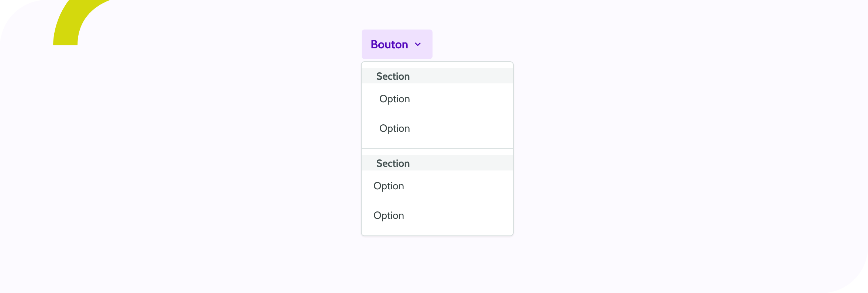Pick the Option directly below the lower Section heading

click(x=389, y=186)
